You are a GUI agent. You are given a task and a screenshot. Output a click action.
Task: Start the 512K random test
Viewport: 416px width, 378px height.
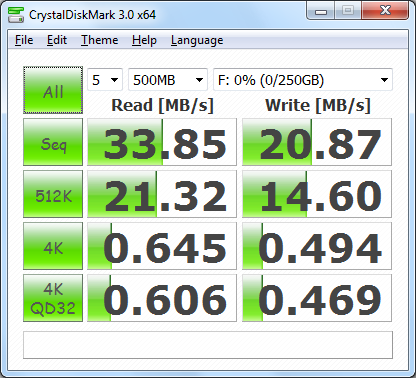click(x=53, y=194)
